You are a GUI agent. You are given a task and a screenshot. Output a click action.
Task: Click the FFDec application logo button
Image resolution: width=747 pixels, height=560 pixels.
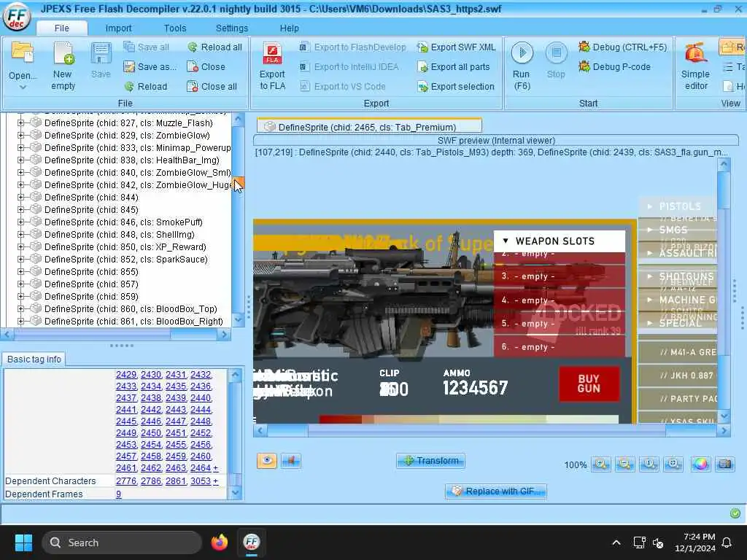17,17
